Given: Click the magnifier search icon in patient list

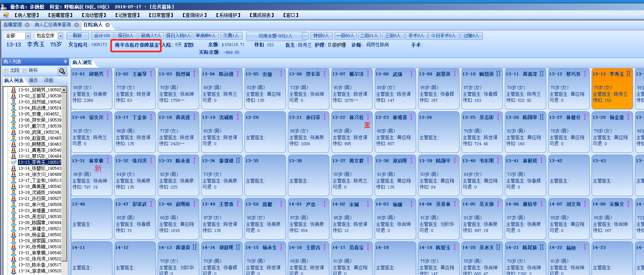Looking at the screenshot, I should pyautogui.click(x=62, y=71).
